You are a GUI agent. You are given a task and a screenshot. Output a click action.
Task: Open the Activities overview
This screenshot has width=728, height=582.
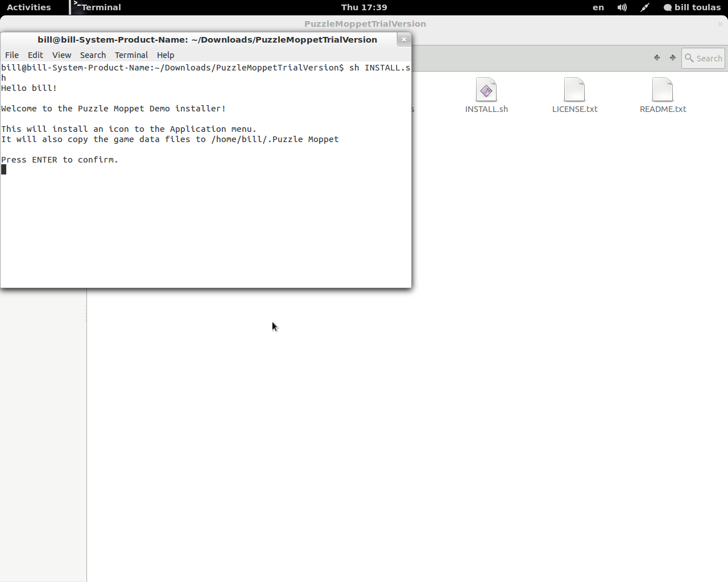point(29,7)
